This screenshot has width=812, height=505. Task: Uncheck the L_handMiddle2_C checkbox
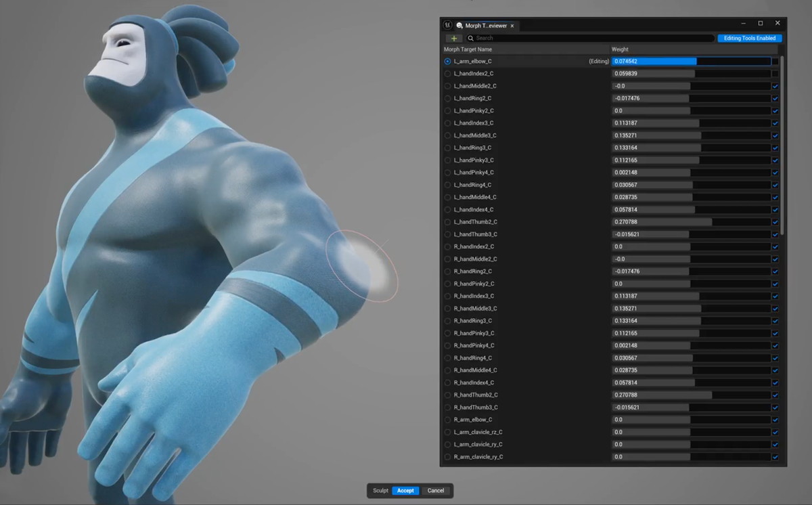[x=775, y=86]
